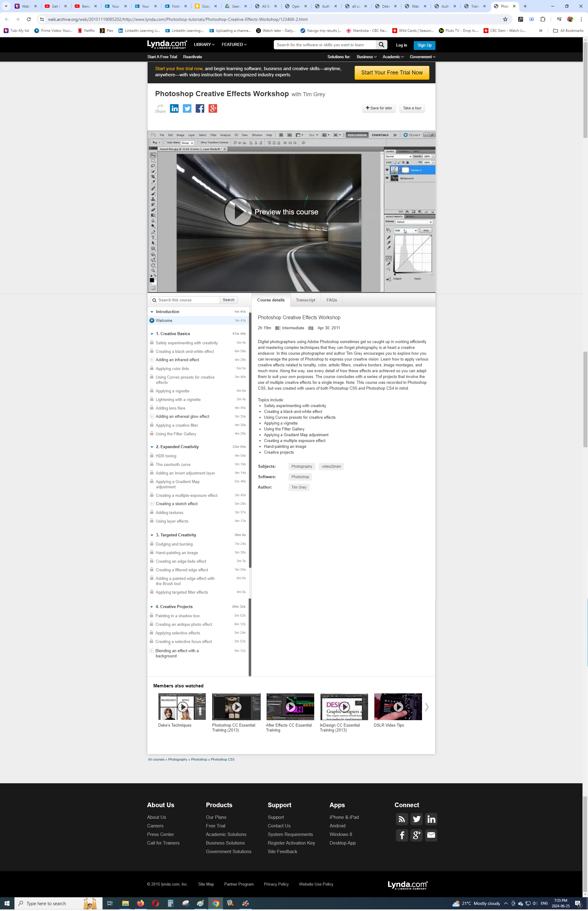
Task: Share via Google Plus icon
Action: pyautogui.click(x=213, y=108)
